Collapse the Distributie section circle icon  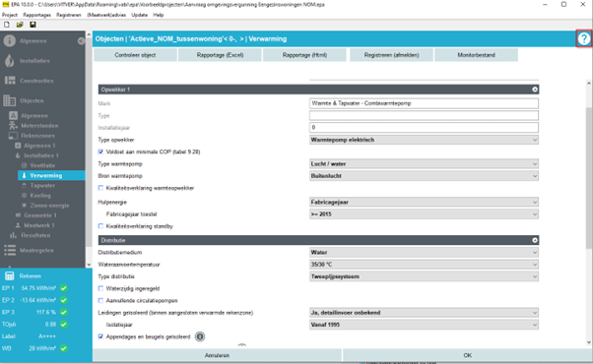pos(535,240)
